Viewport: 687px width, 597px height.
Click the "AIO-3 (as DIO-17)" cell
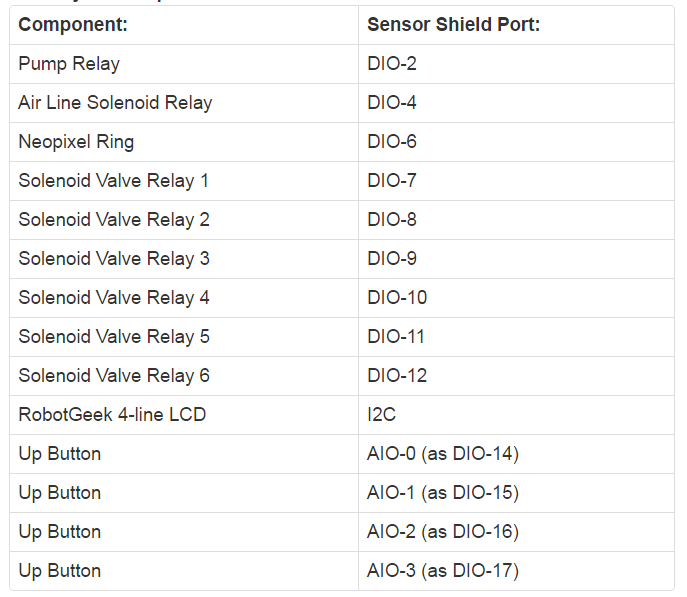443,571
